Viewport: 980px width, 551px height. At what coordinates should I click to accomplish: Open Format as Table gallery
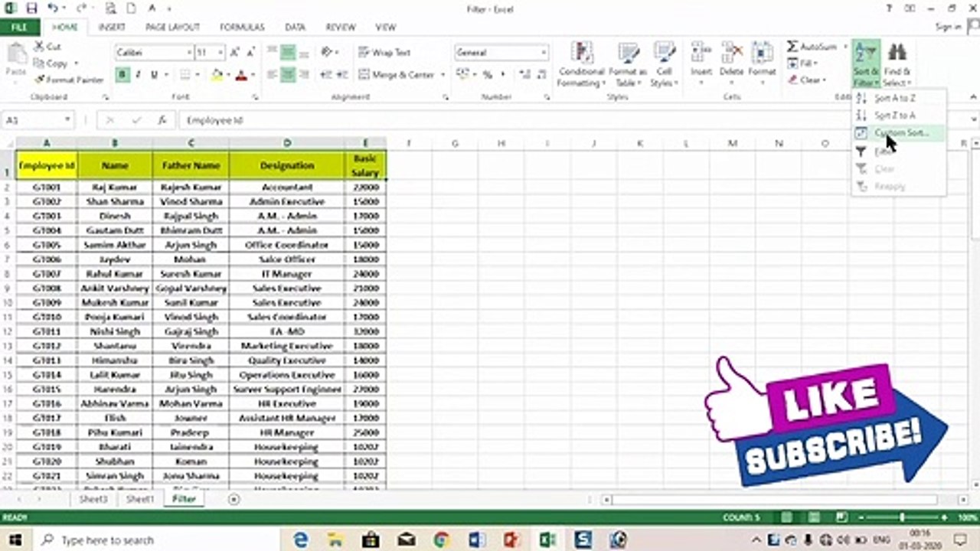point(628,64)
